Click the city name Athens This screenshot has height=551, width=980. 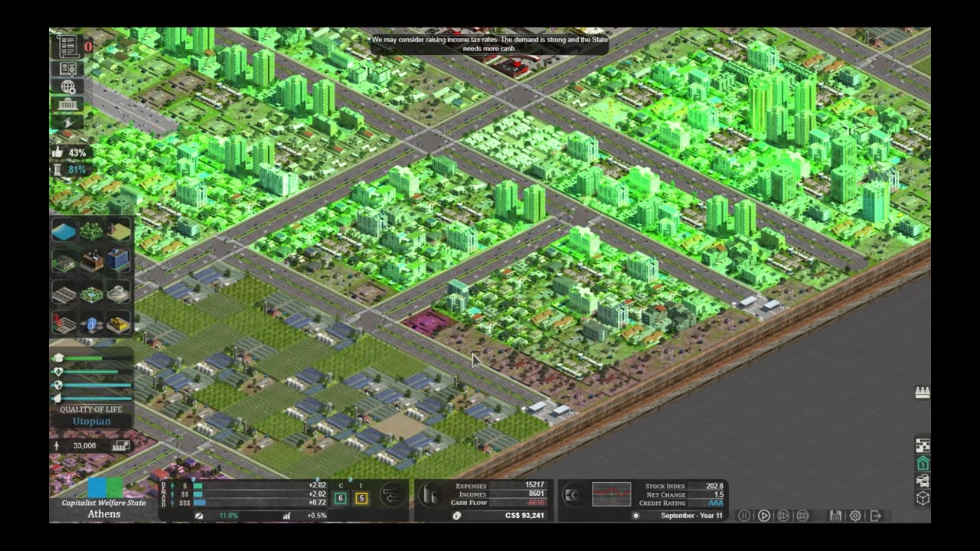[x=104, y=514]
